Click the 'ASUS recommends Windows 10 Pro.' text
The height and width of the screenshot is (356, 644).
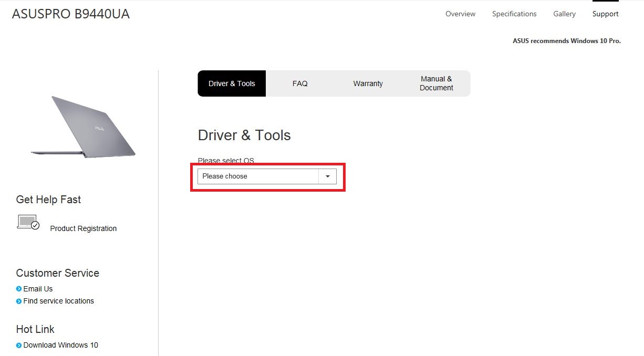pyautogui.click(x=567, y=40)
